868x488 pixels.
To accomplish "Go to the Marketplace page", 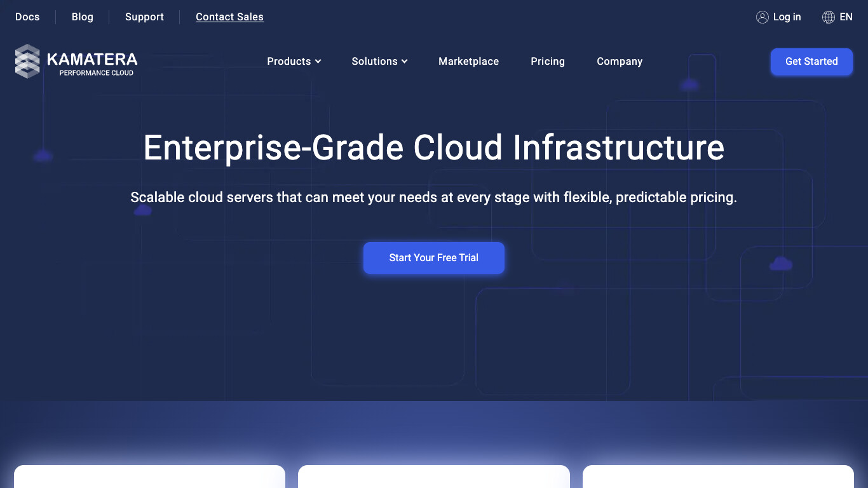I will tap(468, 62).
